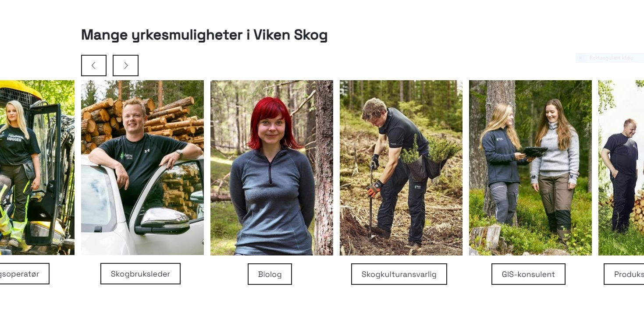Open the cut-off photo of man by woodpile

pos(621,167)
